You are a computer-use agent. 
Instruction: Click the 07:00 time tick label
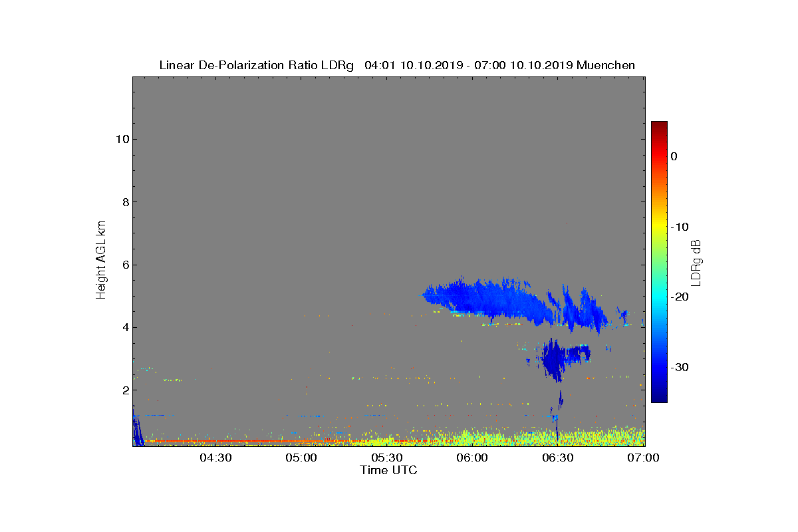click(642, 458)
